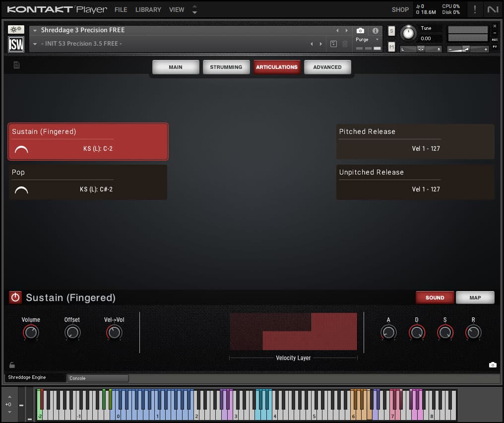The width and height of the screenshot is (504, 423).
Task: Toggle the rack view size arrows
Action: (194, 9)
